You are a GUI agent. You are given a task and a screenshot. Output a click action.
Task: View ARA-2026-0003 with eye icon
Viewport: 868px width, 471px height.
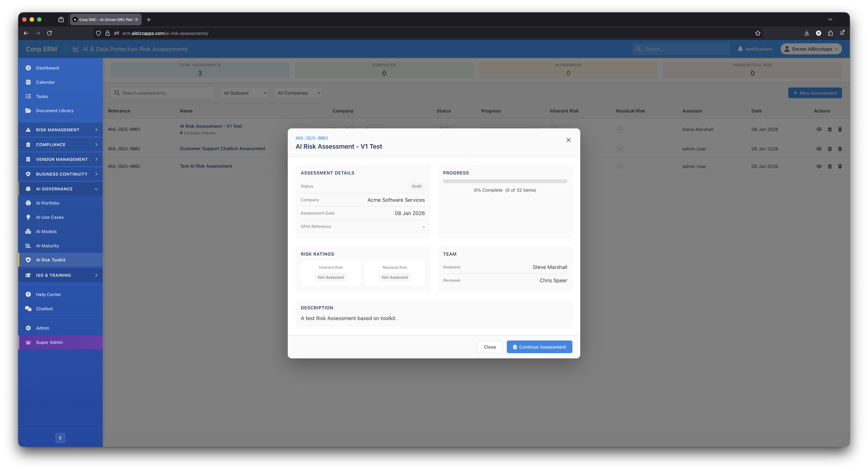(819, 129)
